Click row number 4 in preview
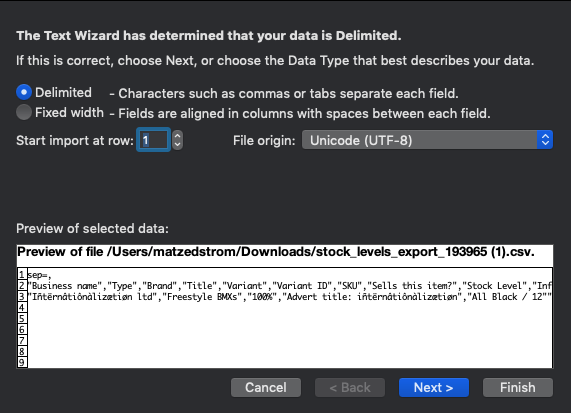The height and width of the screenshot is (413, 571). [x=22, y=308]
